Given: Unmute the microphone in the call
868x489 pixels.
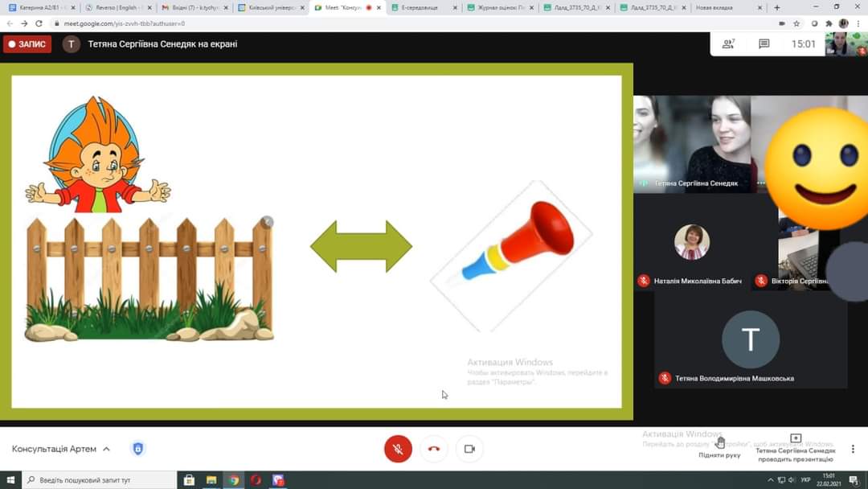Looking at the screenshot, I should pos(398,449).
